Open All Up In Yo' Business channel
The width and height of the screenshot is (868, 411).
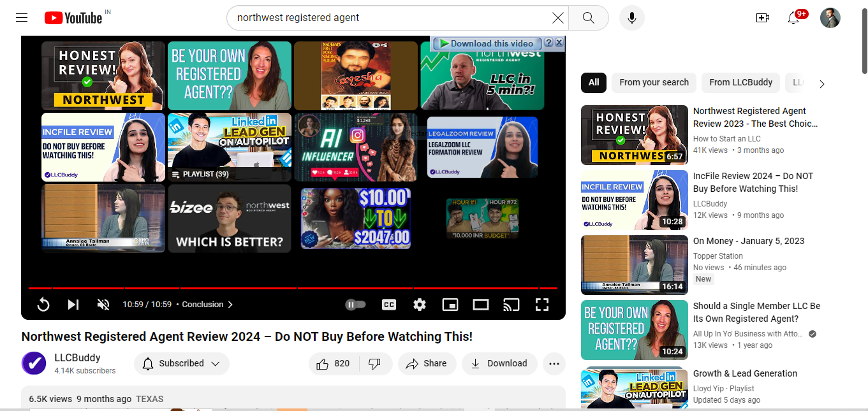click(748, 334)
